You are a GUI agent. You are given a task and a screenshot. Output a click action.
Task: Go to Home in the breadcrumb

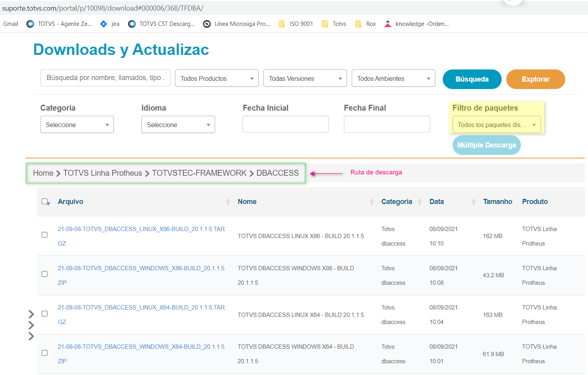43,173
